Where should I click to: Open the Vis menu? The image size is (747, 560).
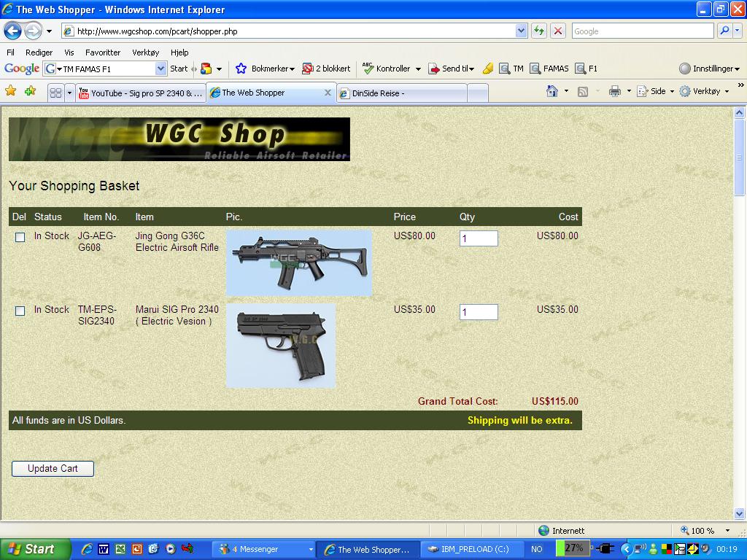69,52
